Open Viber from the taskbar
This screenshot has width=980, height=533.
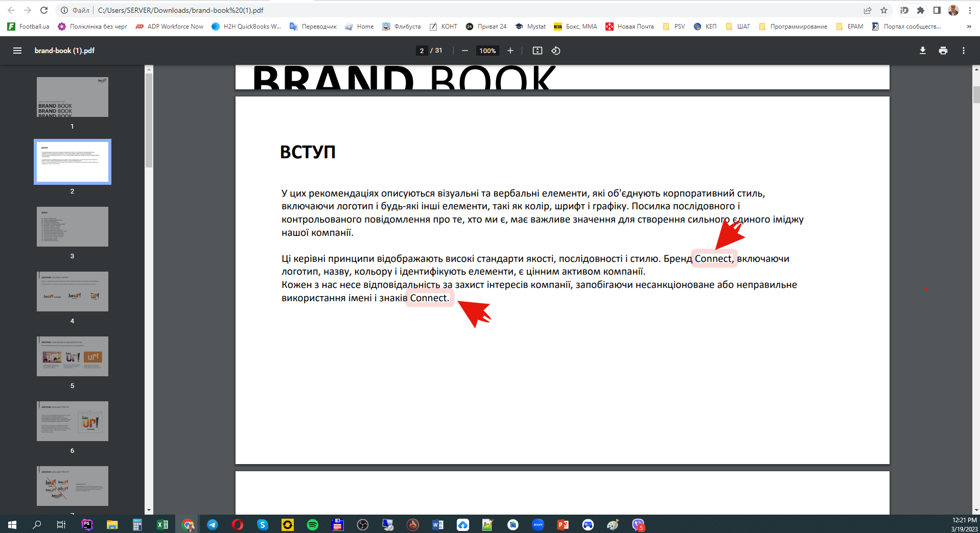tap(638, 524)
